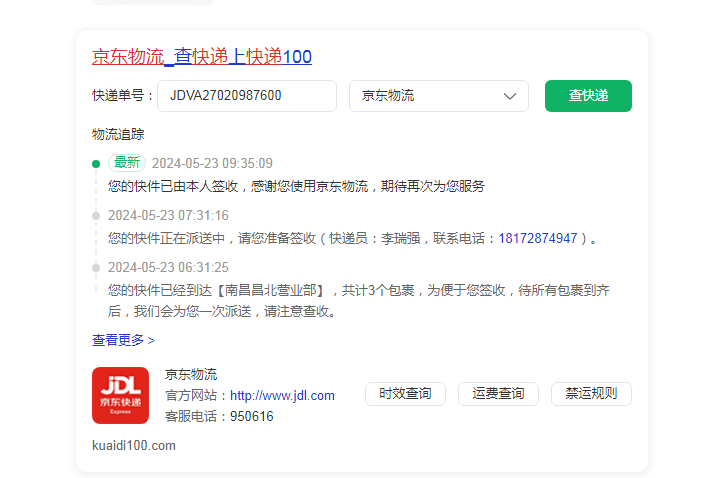Screen dimensions: 721x478
Task: Click the JDL 京东快递 logo
Action: coord(120,395)
